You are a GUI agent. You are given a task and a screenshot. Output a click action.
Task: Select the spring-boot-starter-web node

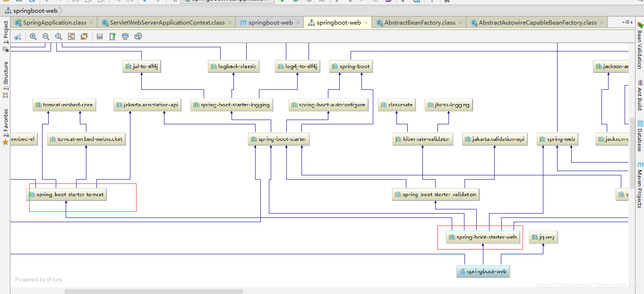point(483,237)
